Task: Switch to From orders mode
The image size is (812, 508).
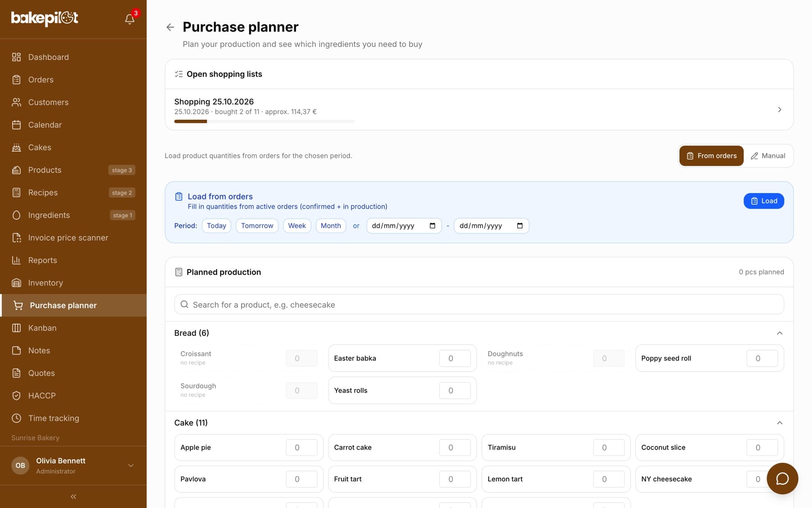Action: 711,156
